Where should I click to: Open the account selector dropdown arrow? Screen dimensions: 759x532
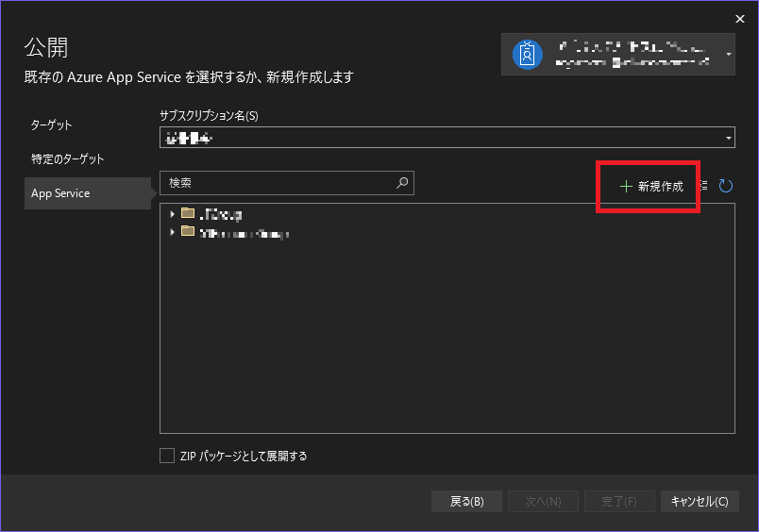click(729, 54)
